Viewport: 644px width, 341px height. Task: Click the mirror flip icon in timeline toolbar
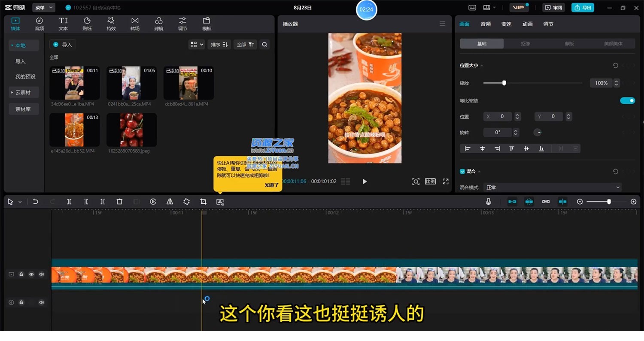point(170,202)
